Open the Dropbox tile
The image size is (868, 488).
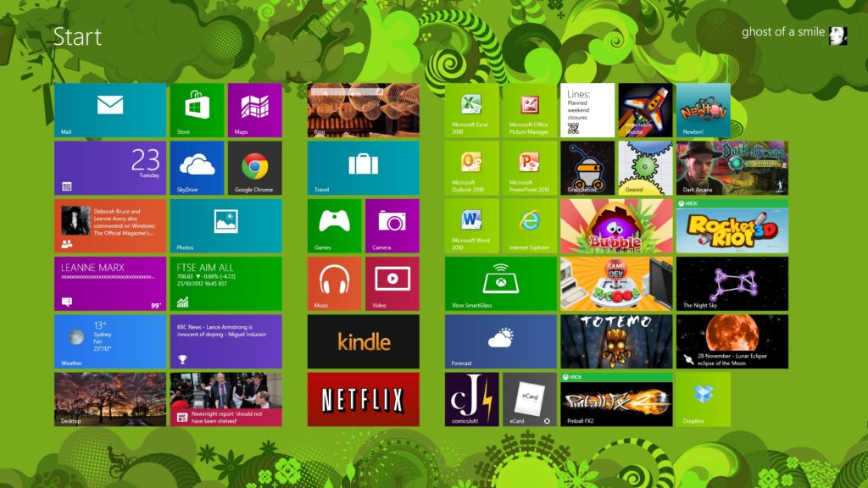click(x=703, y=399)
